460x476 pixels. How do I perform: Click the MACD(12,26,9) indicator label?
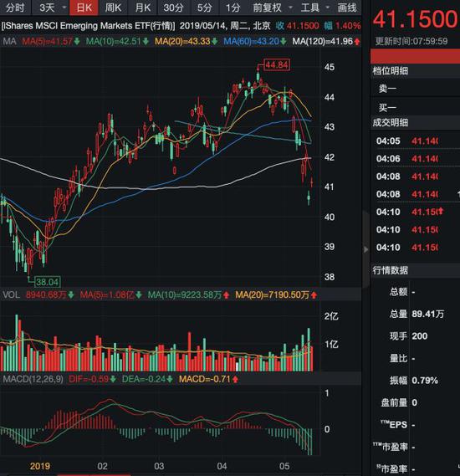click(x=33, y=379)
